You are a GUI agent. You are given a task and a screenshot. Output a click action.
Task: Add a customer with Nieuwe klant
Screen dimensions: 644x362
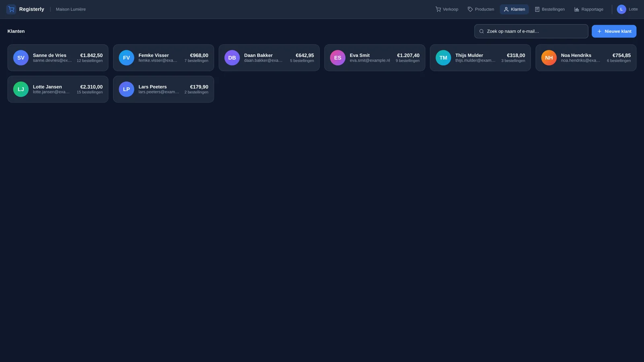point(614,31)
